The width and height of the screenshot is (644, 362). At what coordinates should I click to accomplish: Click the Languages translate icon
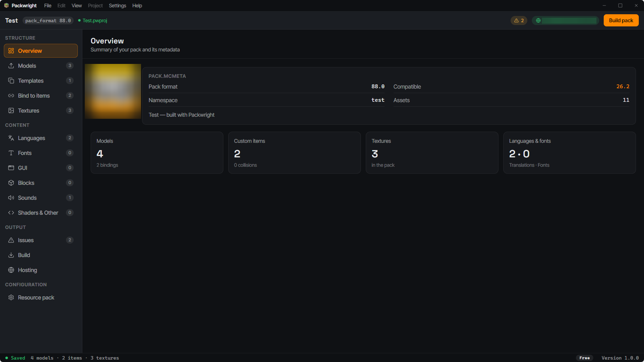point(11,138)
